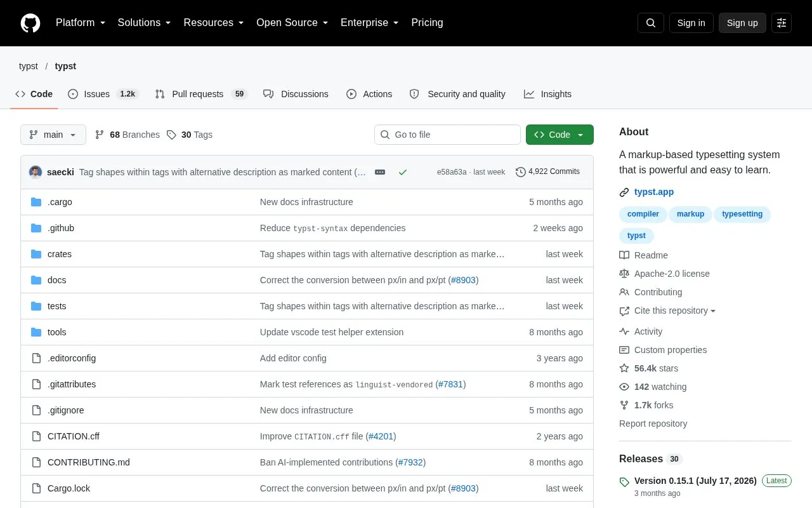This screenshot has width=812, height=508.
Task: Open the CONTRIBUTING.md file
Action: (89, 462)
